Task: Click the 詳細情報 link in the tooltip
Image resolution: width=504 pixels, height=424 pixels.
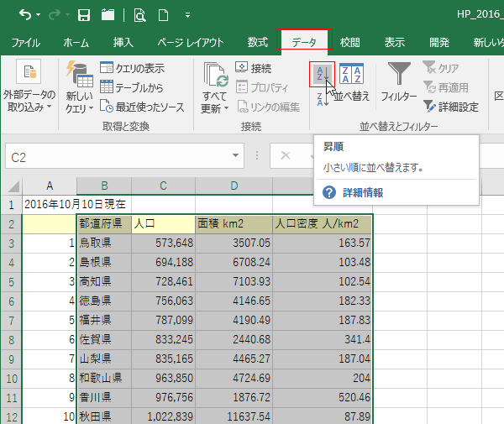Action: point(362,192)
